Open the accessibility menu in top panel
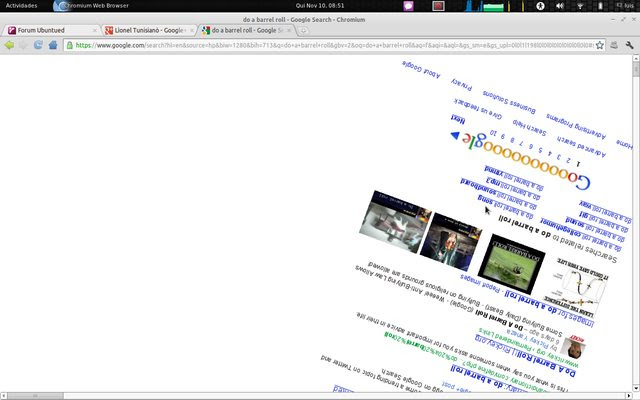640x400 pixels. pyautogui.click(x=540, y=6)
